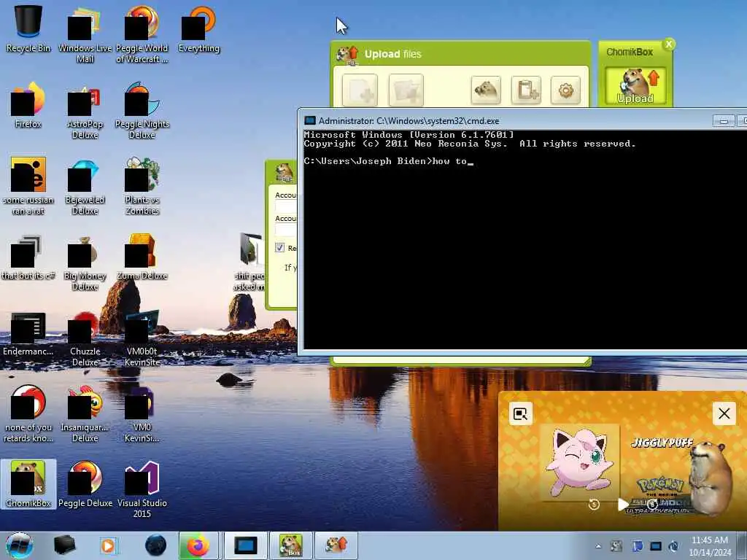The height and width of the screenshot is (560, 747).
Task: Skip the video forward five seconds
Action: pos(652,505)
